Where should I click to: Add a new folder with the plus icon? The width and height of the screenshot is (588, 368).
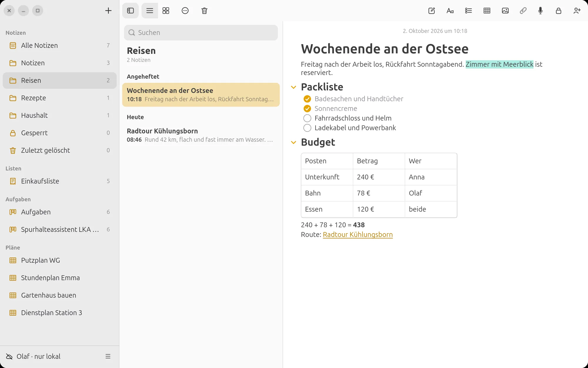click(x=108, y=11)
